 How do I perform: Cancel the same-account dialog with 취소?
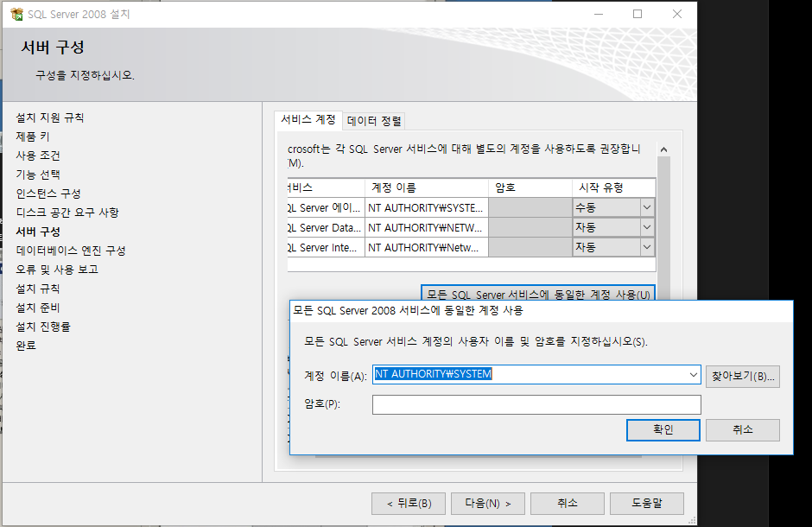pos(743,429)
